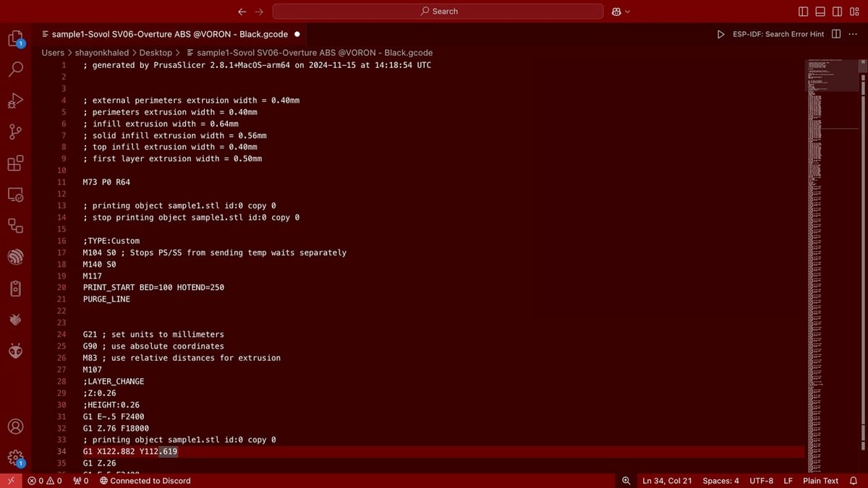Open the Accounts profile icon

[15, 427]
